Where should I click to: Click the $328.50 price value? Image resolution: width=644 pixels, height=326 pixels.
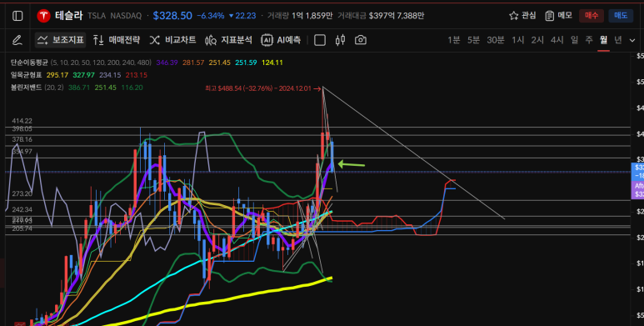pyautogui.click(x=172, y=16)
